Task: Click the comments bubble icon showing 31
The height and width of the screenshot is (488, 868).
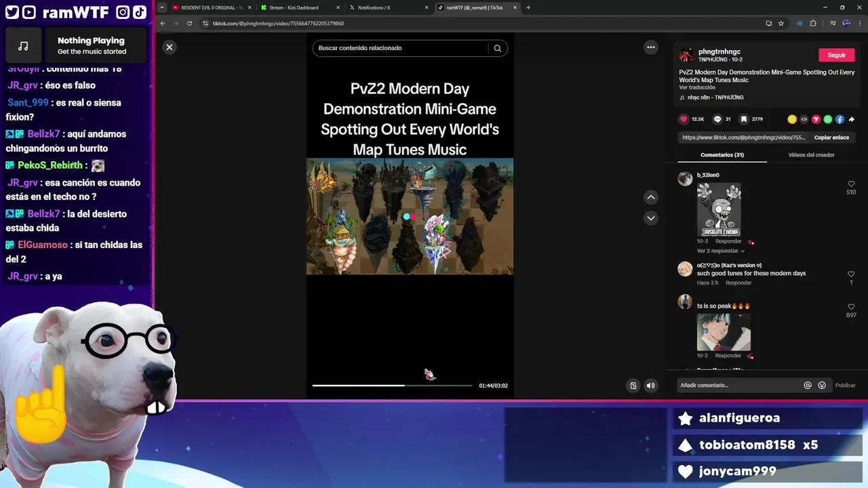Action: 717,119
